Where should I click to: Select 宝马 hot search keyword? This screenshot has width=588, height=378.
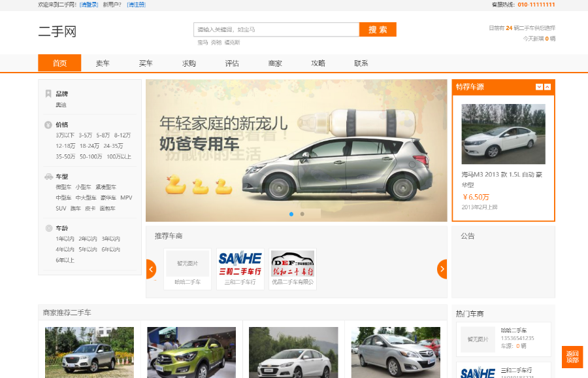[x=203, y=43]
